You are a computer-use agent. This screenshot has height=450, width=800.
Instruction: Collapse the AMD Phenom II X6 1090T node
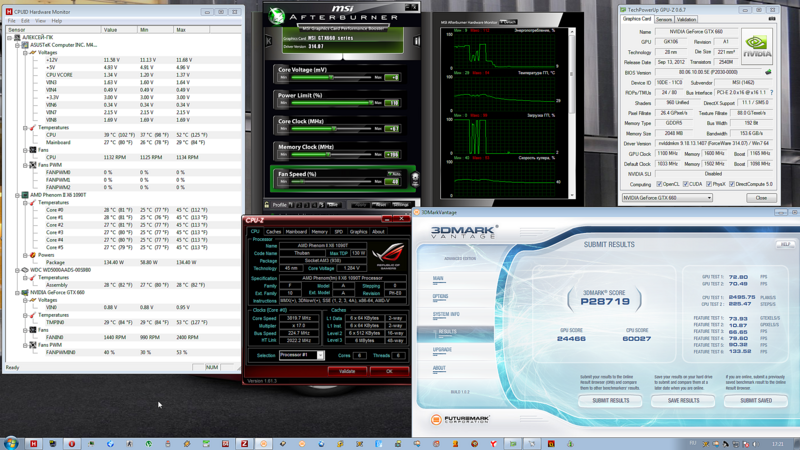click(17, 195)
